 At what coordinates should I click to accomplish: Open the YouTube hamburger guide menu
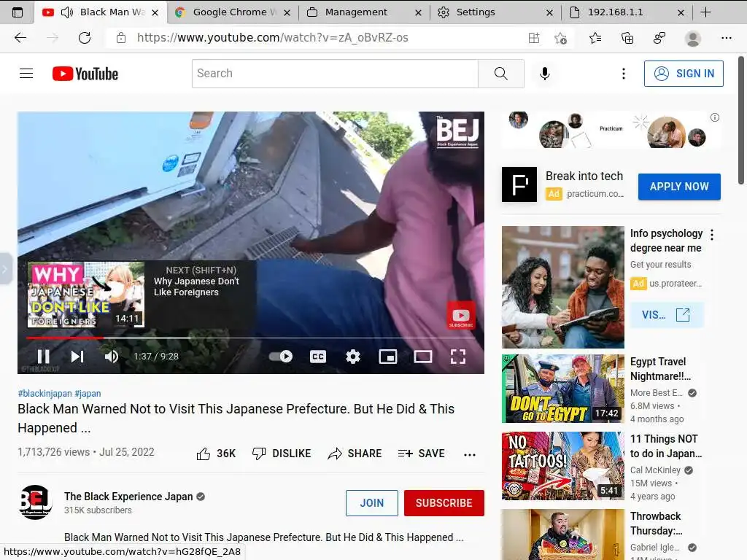tap(26, 74)
